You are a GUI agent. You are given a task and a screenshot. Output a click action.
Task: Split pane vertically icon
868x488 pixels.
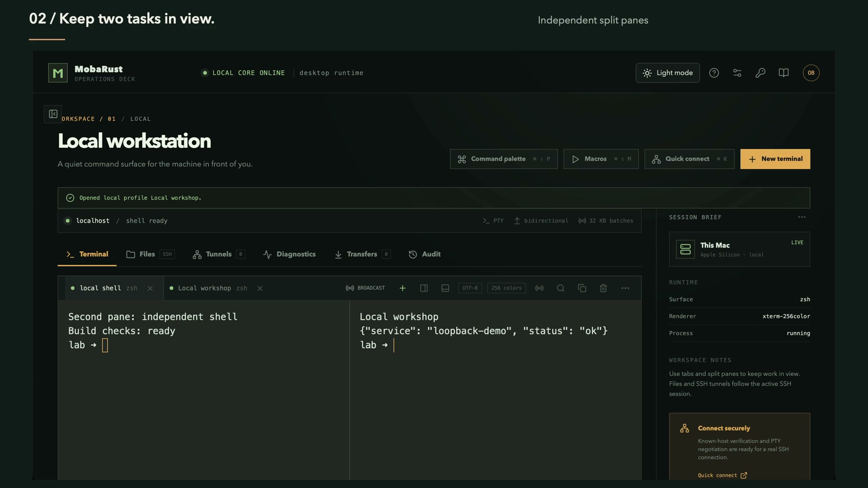424,288
